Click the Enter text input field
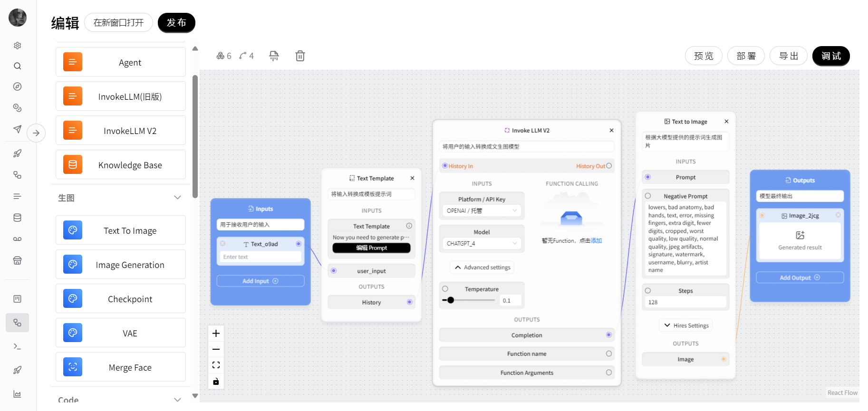The height and width of the screenshot is (411, 868). pyautogui.click(x=260, y=257)
